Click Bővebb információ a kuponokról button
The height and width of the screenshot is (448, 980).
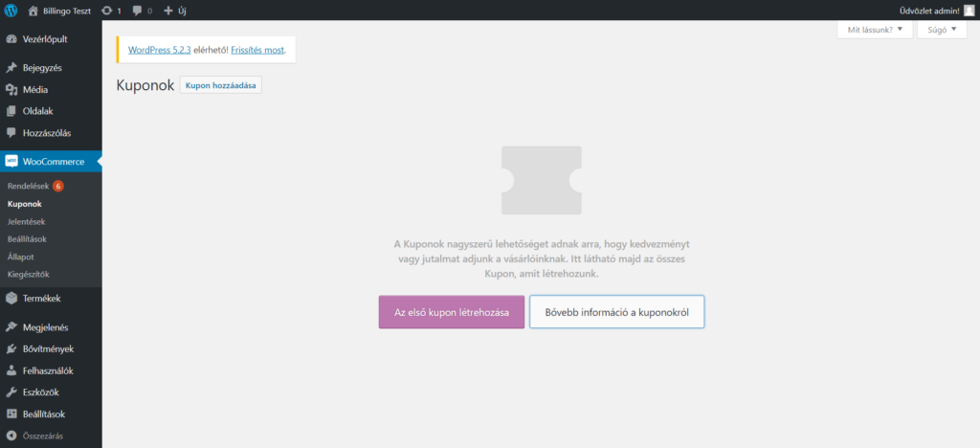click(x=617, y=312)
